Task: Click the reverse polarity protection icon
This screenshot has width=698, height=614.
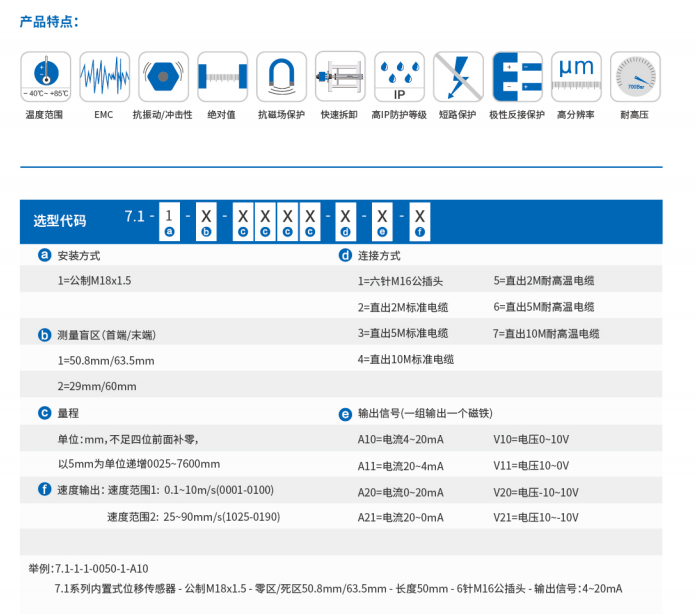Action: pyautogui.click(x=517, y=77)
